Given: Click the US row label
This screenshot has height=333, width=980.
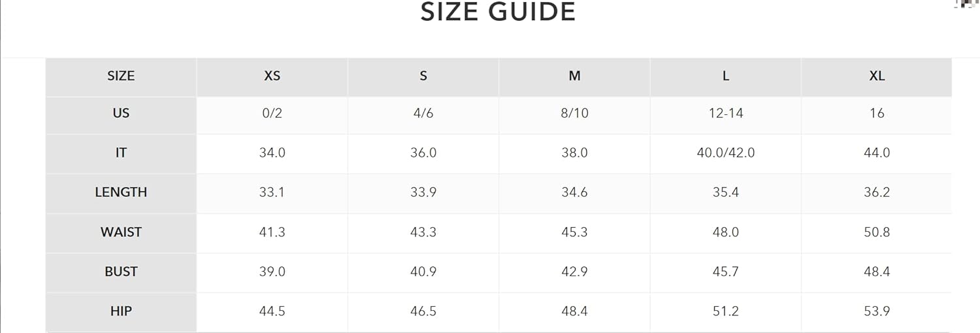Looking at the screenshot, I should (121, 113).
